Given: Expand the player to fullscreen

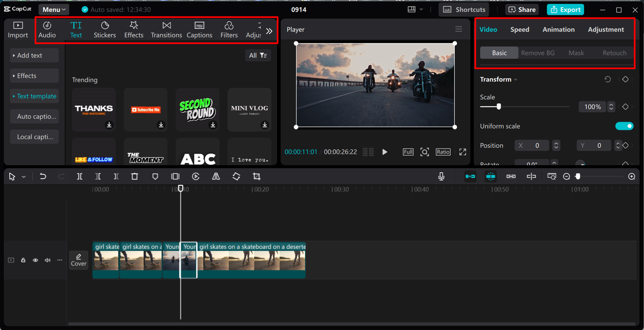Looking at the screenshot, I should [x=463, y=152].
